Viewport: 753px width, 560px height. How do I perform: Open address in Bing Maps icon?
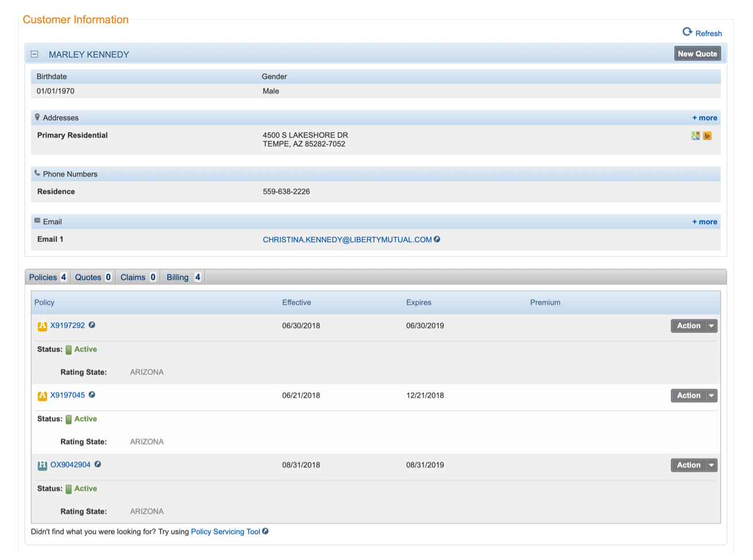pos(707,136)
